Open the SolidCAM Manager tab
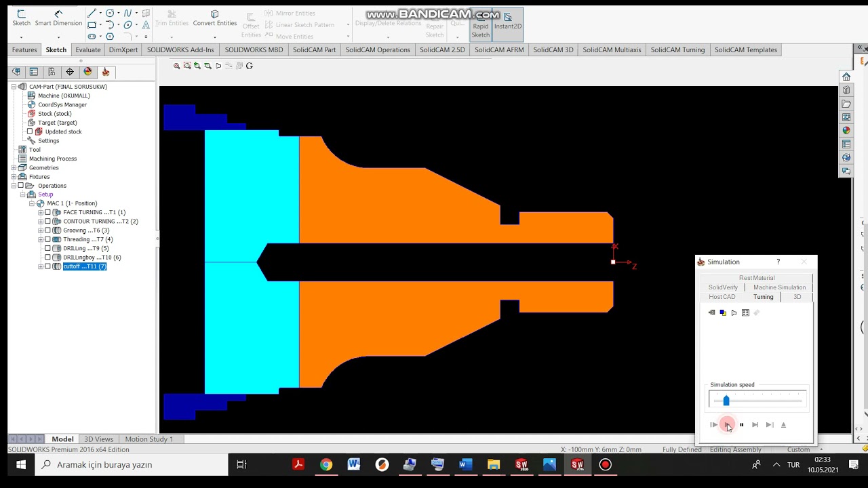Viewport: 868px width, 488px height. point(105,72)
